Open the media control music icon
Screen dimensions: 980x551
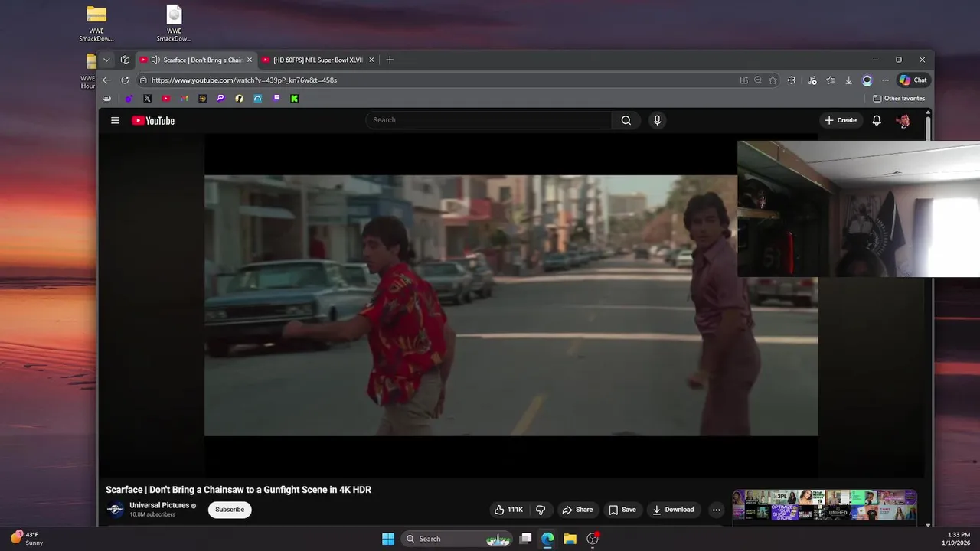point(812,80)
